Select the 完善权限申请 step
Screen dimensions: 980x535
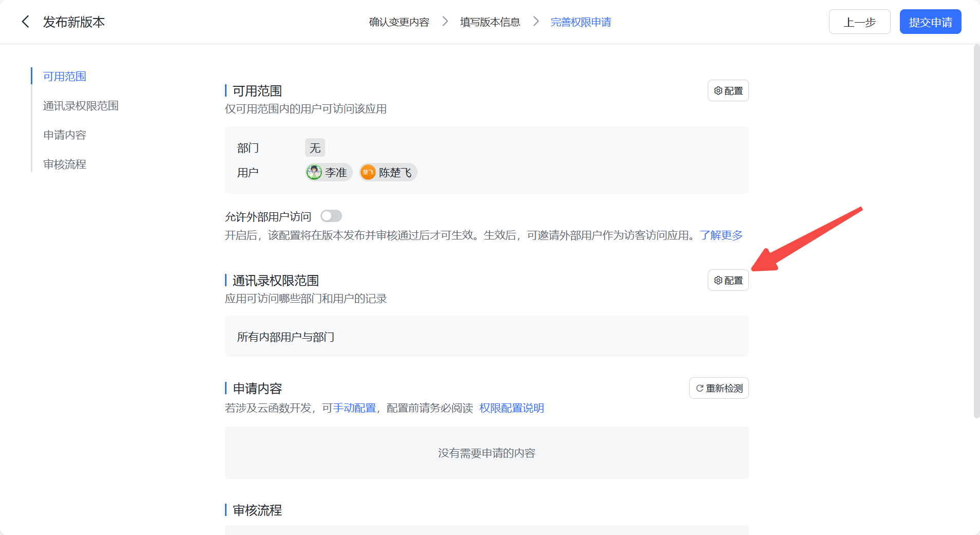580,22
